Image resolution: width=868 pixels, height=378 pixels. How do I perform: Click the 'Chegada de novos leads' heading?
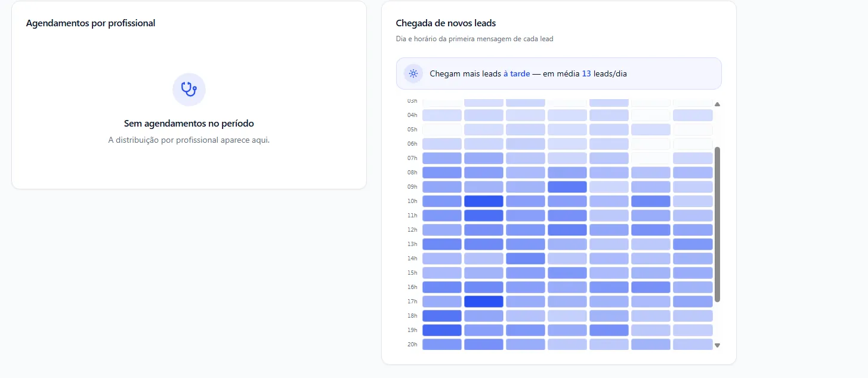446,23
